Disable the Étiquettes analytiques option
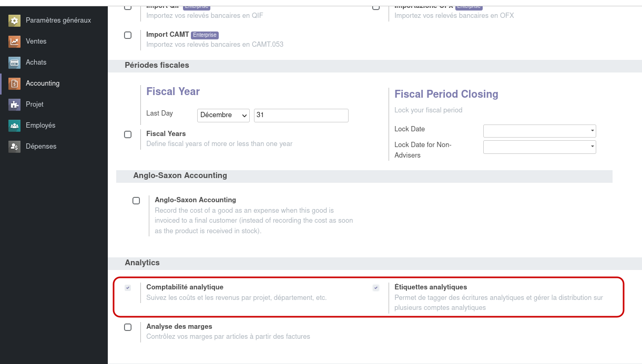Image resolution: width=642 pixels, height=364 pixels. pyautogui.click(x=375, y=287)
